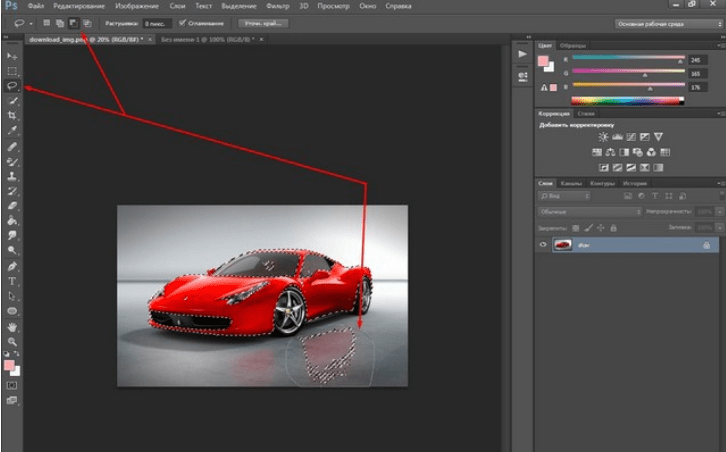Switch to the Каналы channels tab
726x452 pixels.
571,183
